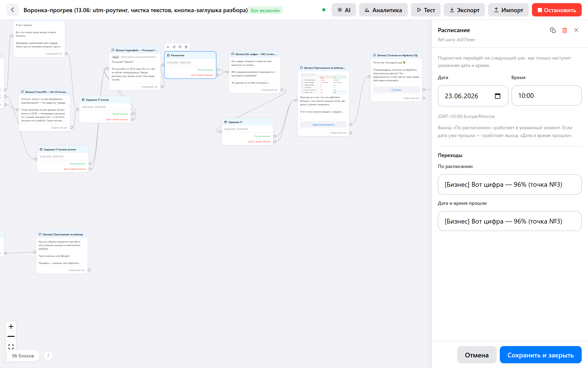Open the По расписанию transition dropdown
This screenshot has height=368, width=588.
coord(510,184)
